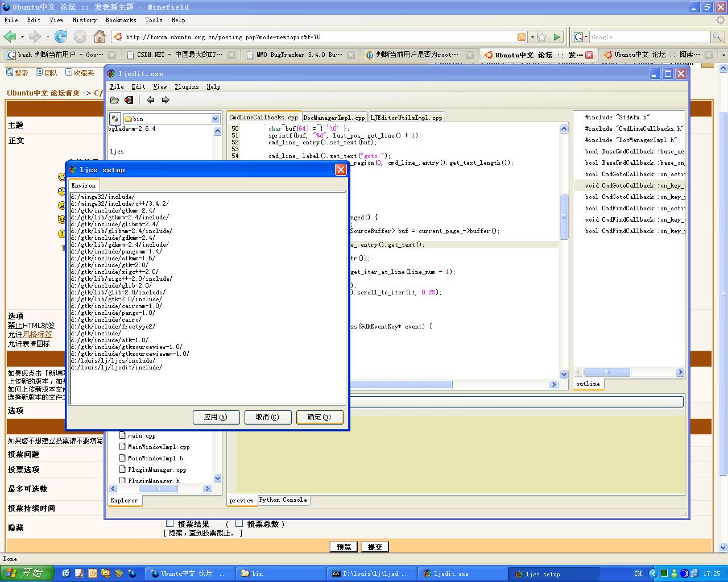Open the search engine selector dropdown arrow

click(x=586, y=37)
